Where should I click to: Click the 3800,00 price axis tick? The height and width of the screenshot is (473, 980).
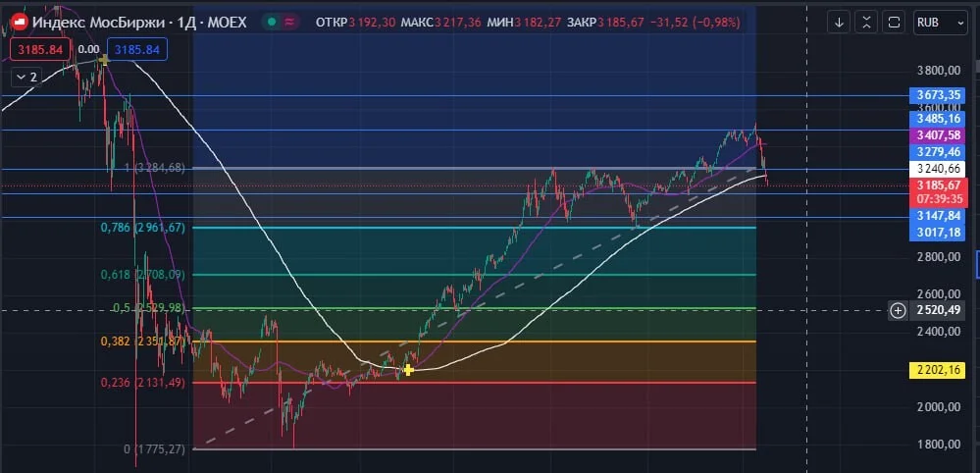(x=938, y=71)
